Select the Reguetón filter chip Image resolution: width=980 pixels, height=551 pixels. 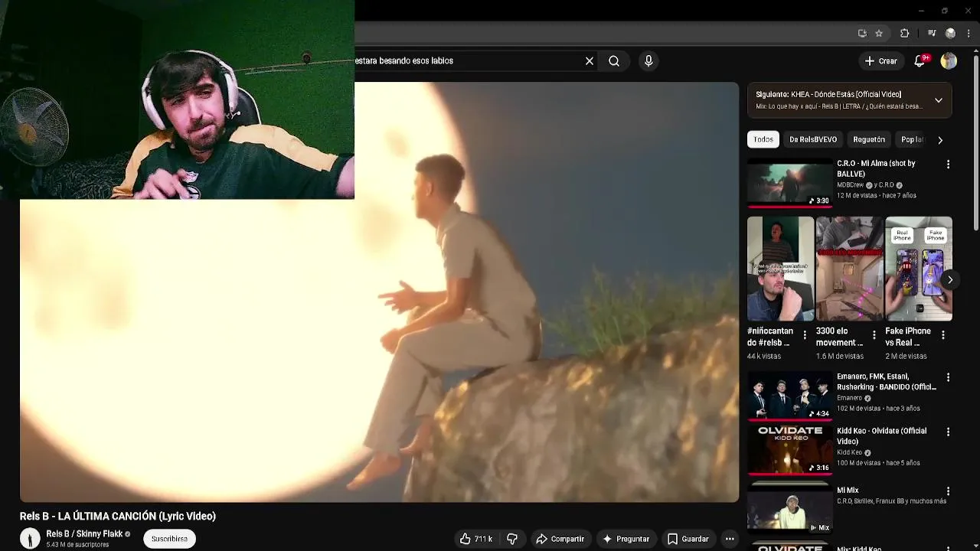(869, 139)
